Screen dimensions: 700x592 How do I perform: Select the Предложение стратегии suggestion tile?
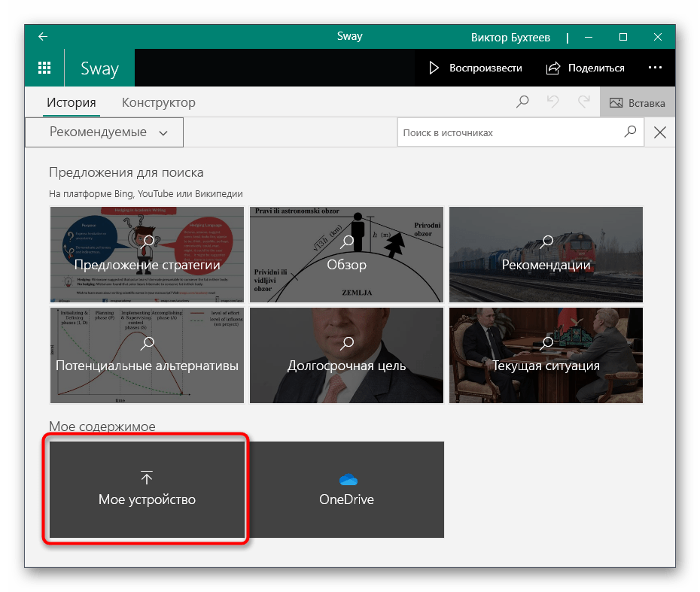[x=147, y=252]
